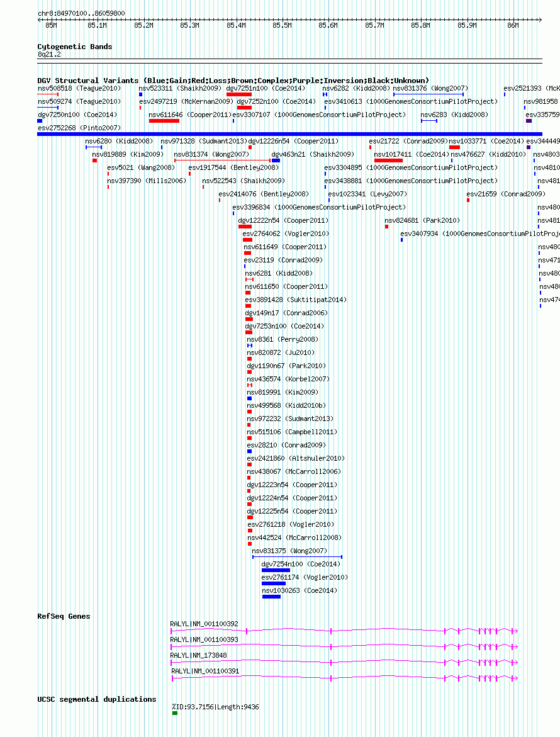560x737 pixels.
Task: Click the RALYL|NM_001100391 gene label
Action: 205,671
